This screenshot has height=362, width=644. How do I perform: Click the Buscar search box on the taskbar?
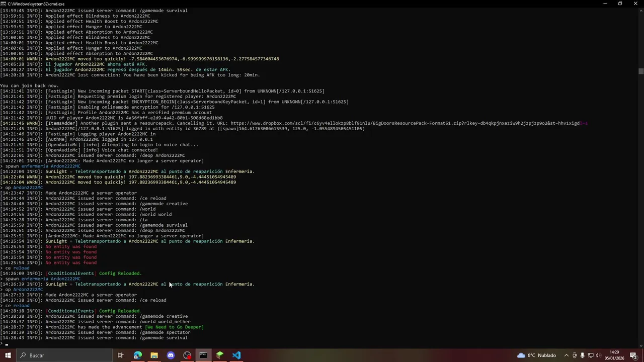click(63, 355)
